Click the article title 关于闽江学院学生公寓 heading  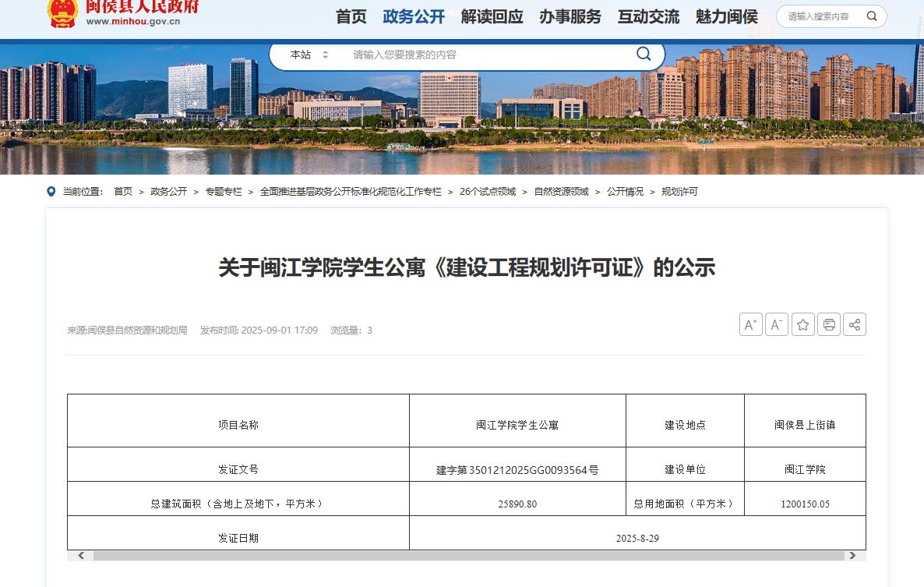point(467,267)
